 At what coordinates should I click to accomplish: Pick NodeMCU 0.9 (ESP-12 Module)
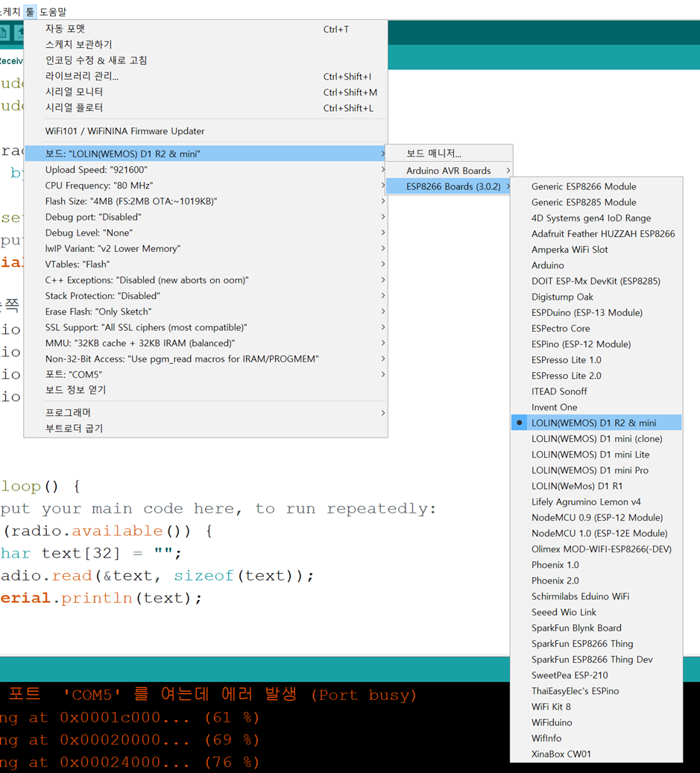coord(596,517)
